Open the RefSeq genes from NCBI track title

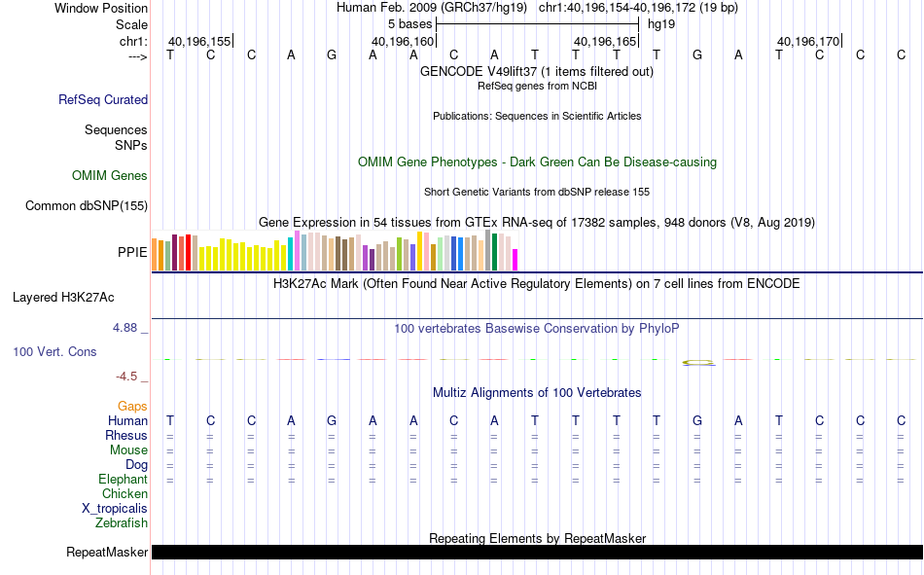click(x=538, y=86)
